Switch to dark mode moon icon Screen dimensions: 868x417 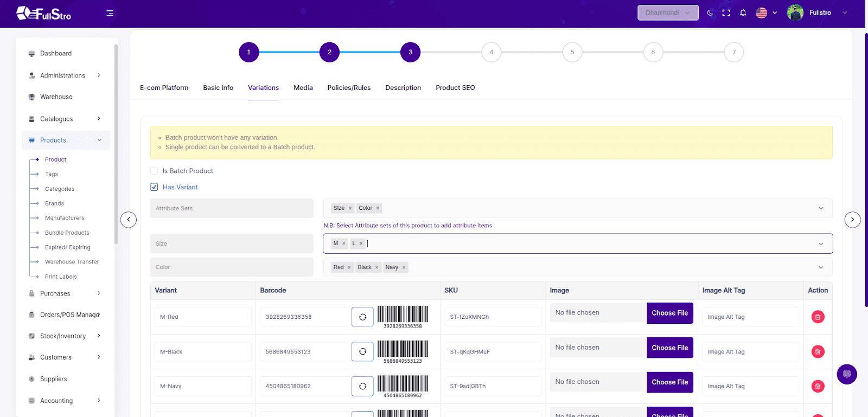coord(710,12)
